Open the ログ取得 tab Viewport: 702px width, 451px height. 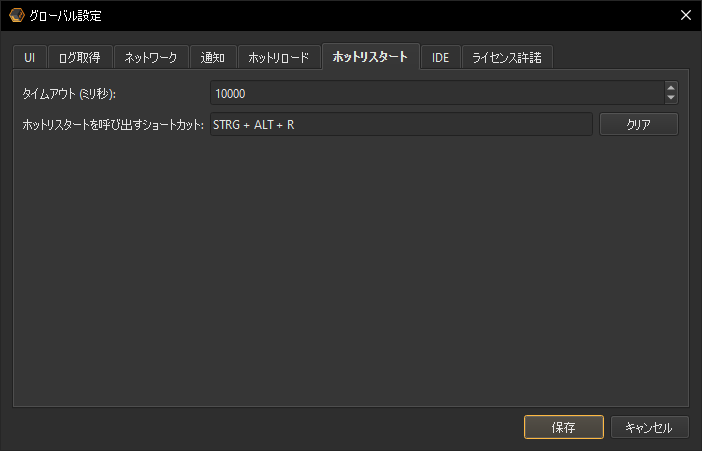coord(80,57)
